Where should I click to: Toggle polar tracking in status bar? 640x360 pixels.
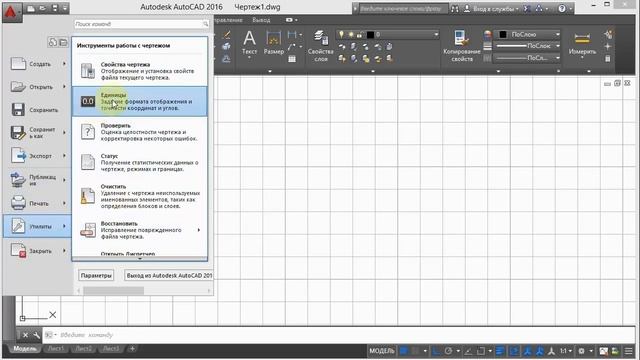[x=448, y=351]
